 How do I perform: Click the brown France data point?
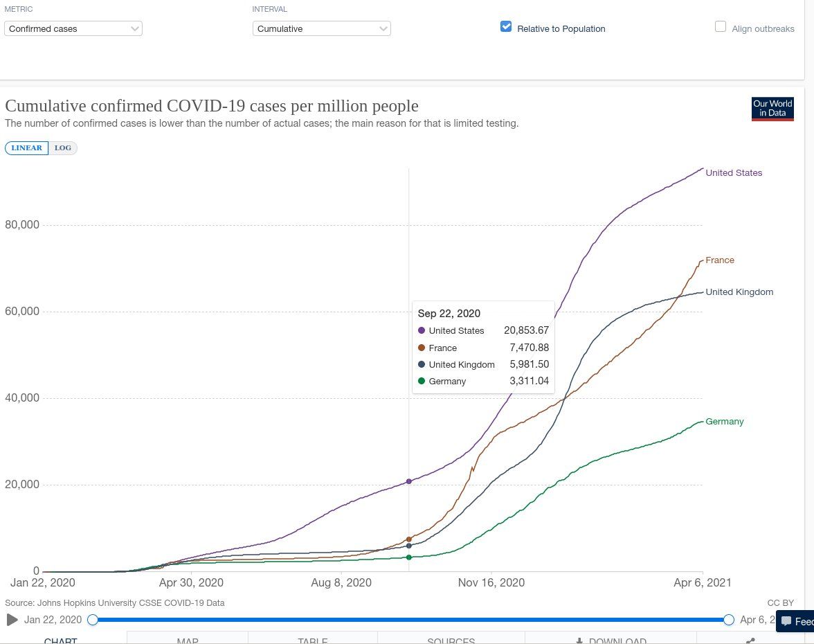tap(409, 539)
